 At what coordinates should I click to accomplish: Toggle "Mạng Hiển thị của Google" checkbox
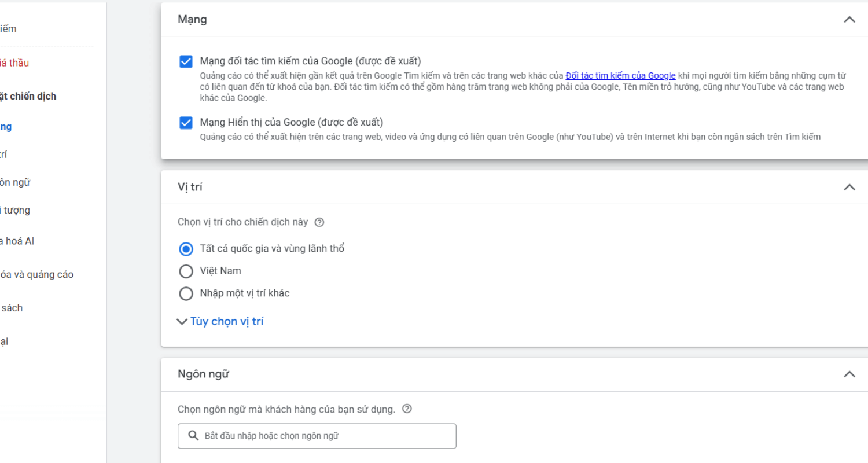pos(186,123)
